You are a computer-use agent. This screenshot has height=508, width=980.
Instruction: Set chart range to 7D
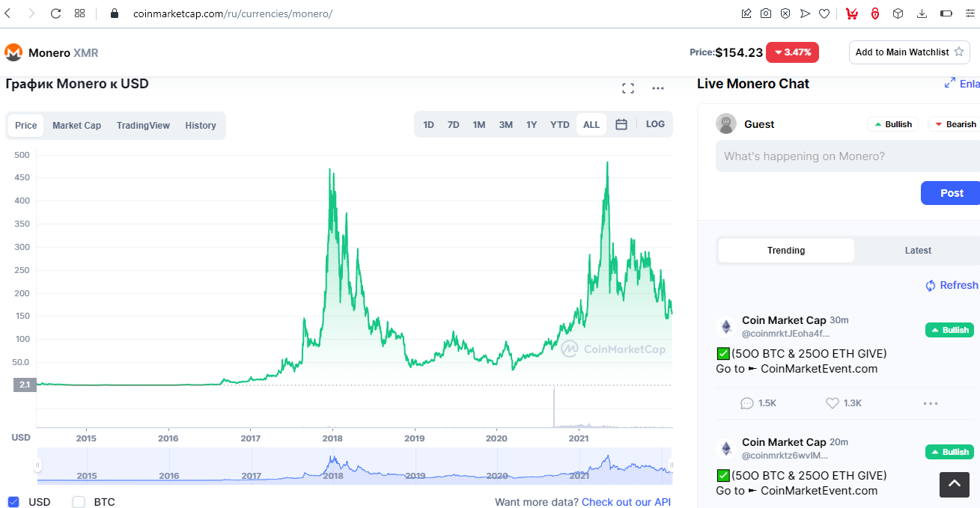453,125
